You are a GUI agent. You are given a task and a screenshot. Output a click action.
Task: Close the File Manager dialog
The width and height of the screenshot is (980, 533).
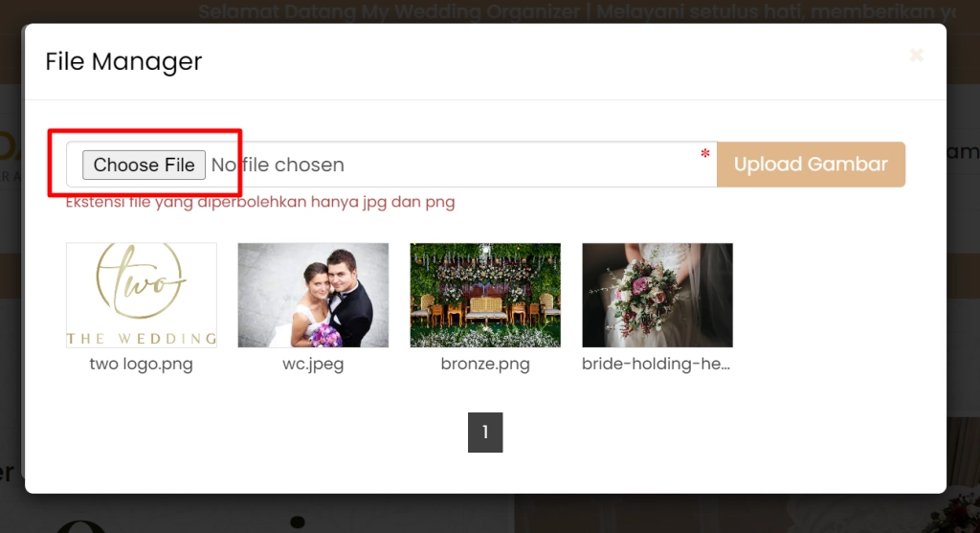[916, 56]
